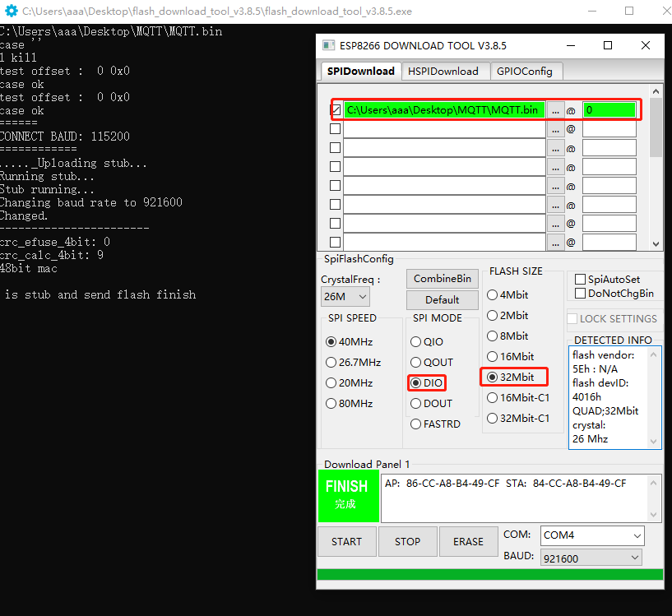
Task: Click the address field containing 0
Action: [x=609, y=110]
